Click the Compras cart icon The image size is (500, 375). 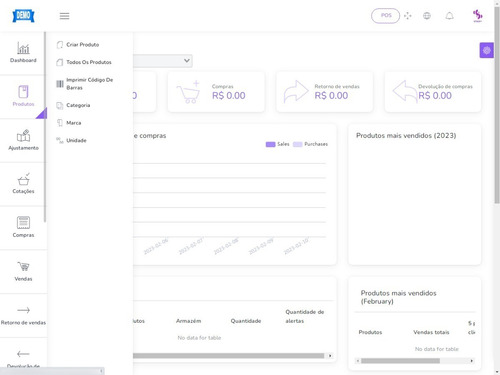coord(189,92)
